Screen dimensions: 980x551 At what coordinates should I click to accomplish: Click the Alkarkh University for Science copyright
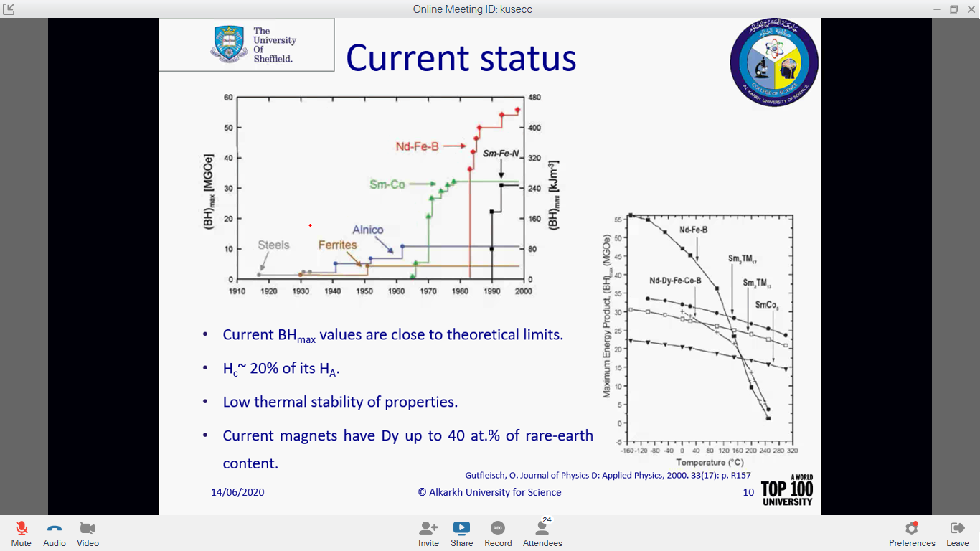pyautogui.click(x=489, y=492)
